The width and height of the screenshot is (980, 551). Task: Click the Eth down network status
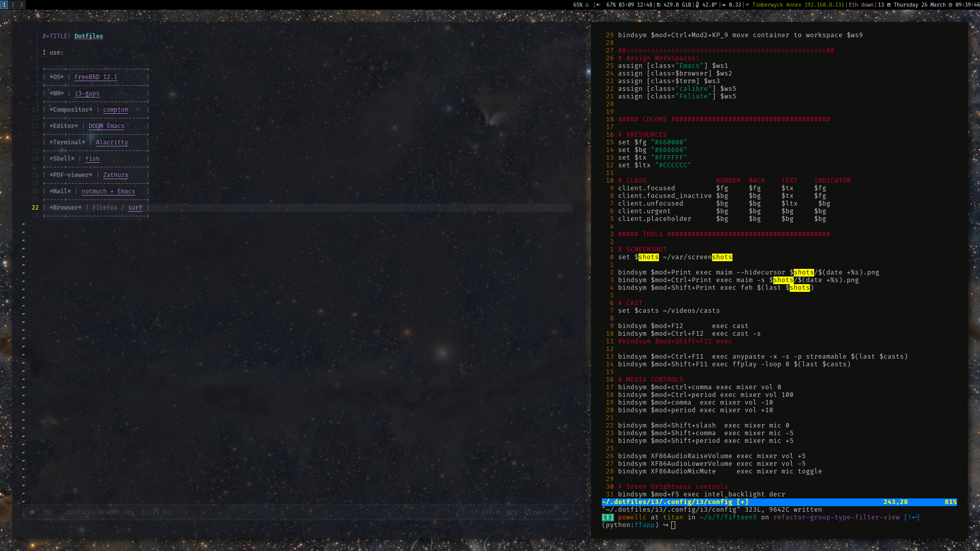[861, 5]
